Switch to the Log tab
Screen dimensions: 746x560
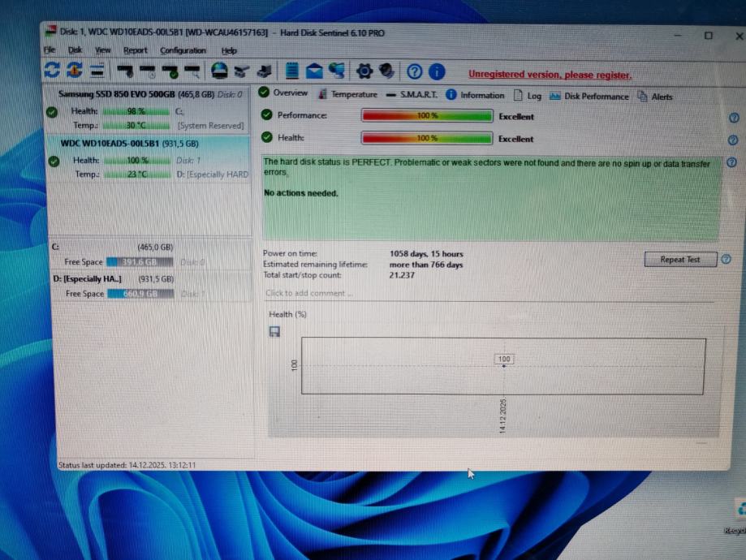click(x=528, y=96)
